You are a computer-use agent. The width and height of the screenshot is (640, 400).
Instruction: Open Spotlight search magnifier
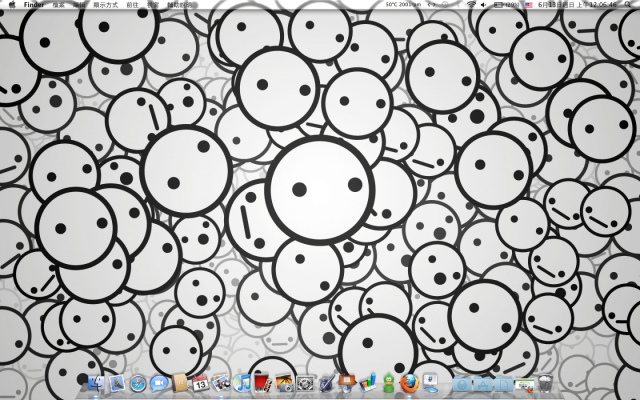(628, 4)
